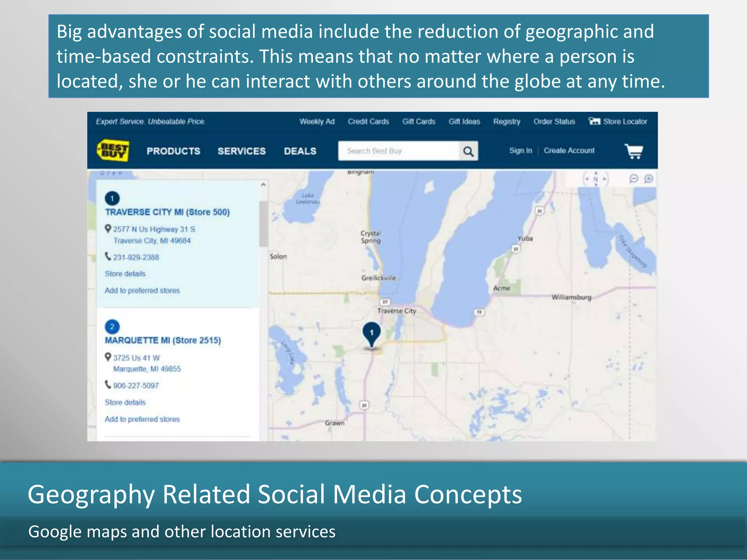Click the Yuba map label
Image resolution: width=747 pixels, height=560 pixels.
point(525,238)
